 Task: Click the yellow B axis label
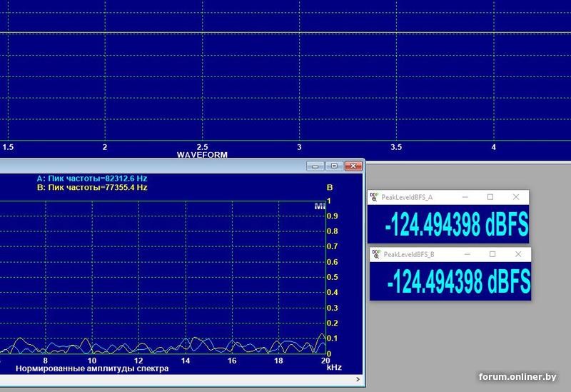(330, 188)
